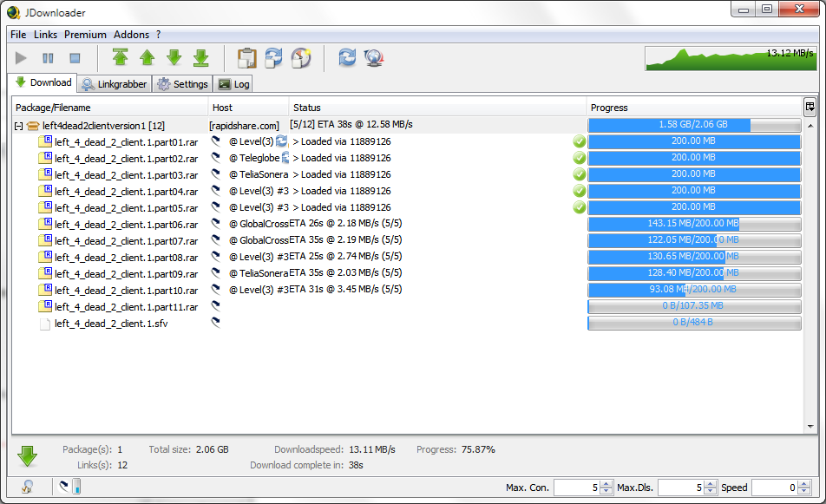This screenshot has height=504, width=826.
Task: Click the Max. Con. input field
Action: [576, 488]
